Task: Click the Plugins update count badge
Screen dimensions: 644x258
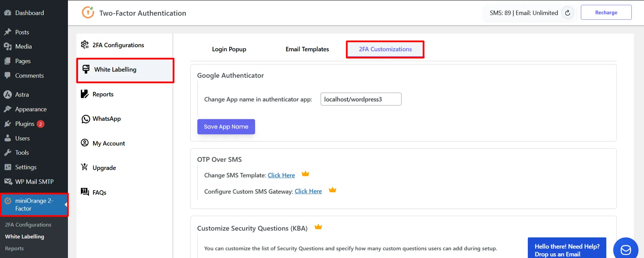Action: pos(40,124)
